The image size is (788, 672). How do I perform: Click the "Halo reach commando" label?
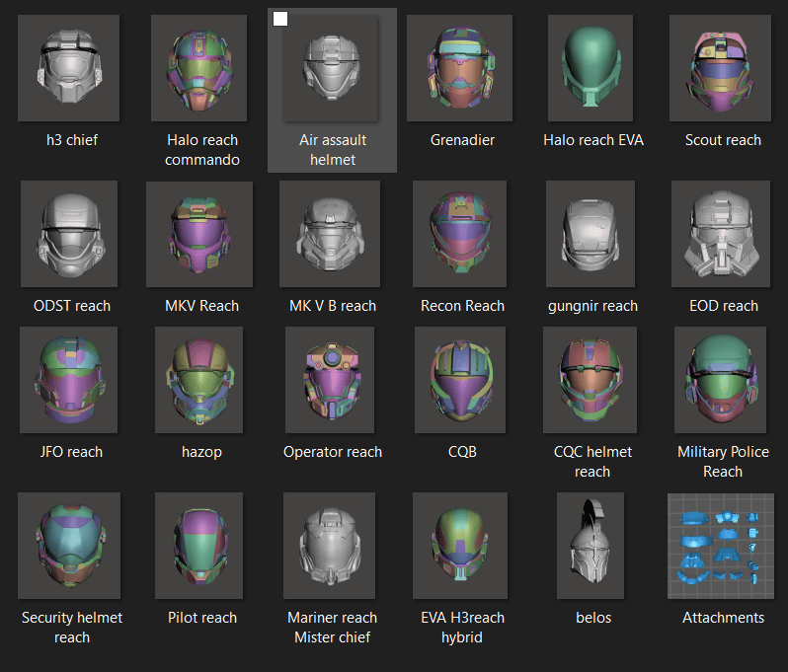pyautogui.click(x=202, y=150)
